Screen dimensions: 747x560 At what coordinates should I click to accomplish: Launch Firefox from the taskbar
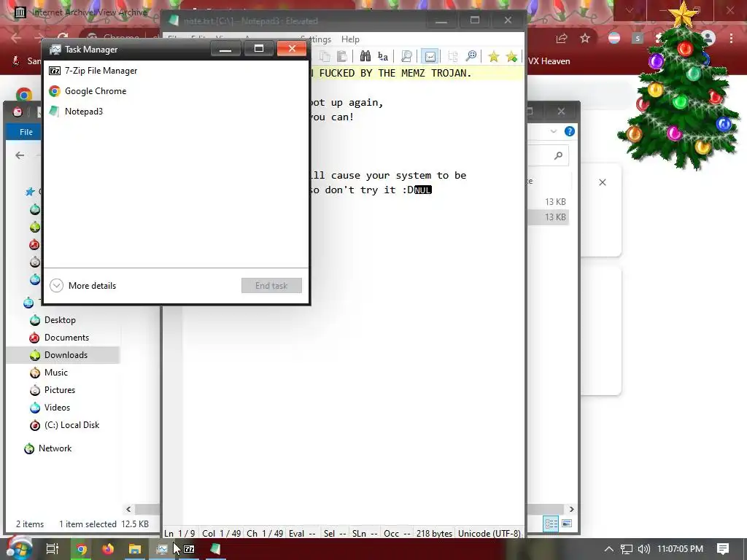pos(108,549)
